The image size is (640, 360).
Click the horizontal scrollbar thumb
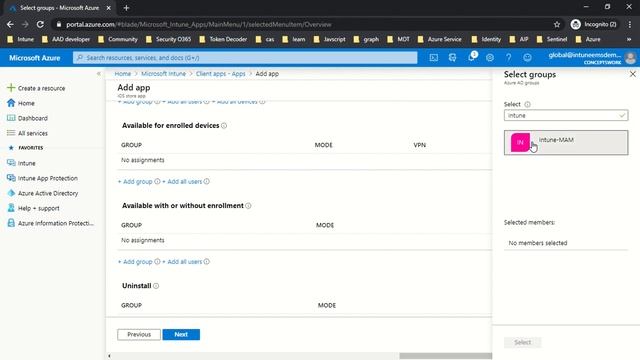(x=446, y=356)
